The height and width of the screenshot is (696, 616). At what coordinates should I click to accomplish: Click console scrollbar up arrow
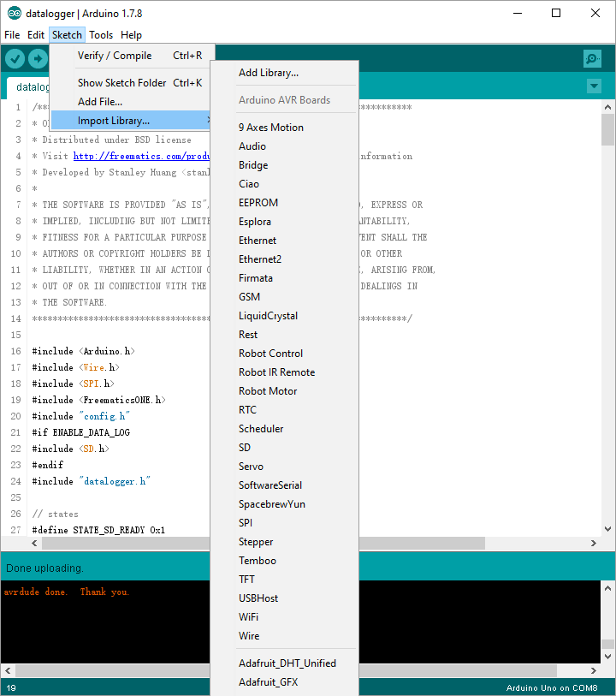click(608, 588)
